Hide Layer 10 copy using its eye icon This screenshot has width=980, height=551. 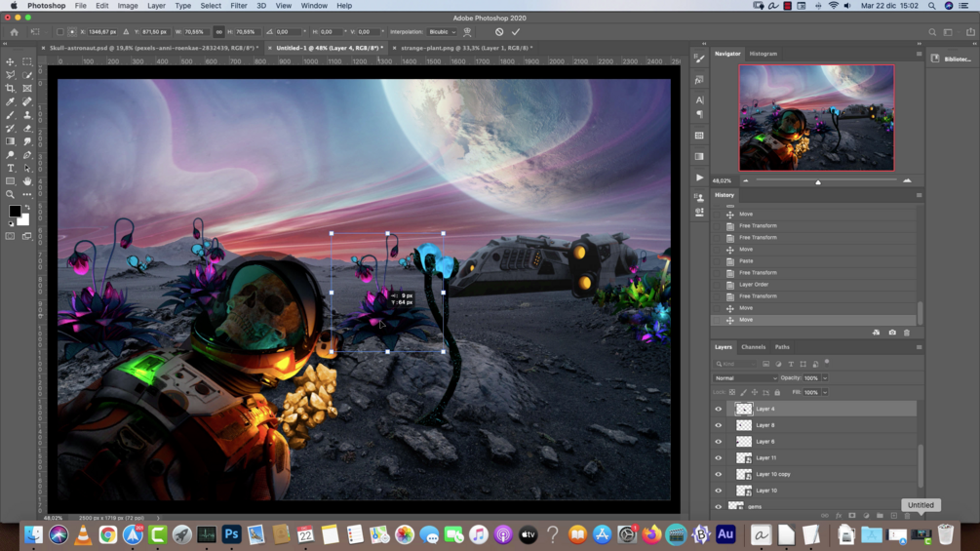tap(718, 474)
